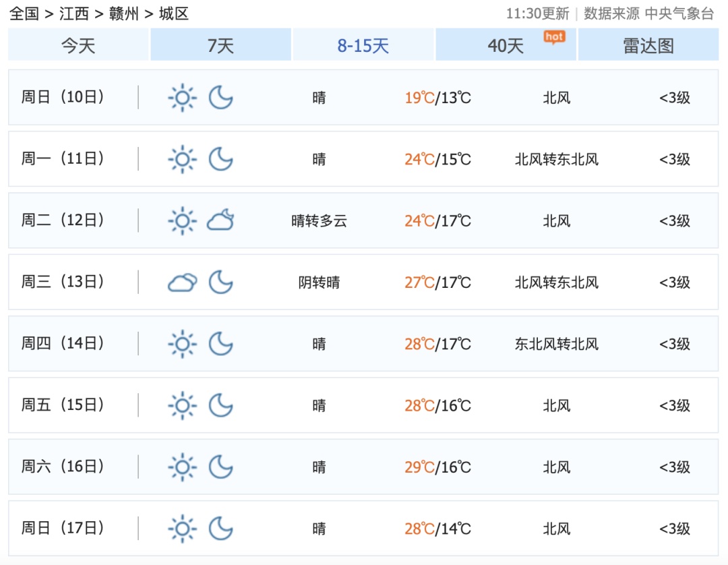Select the sun icon for 周四（14日）
This screenshot has height=565, width=728.
181,344
